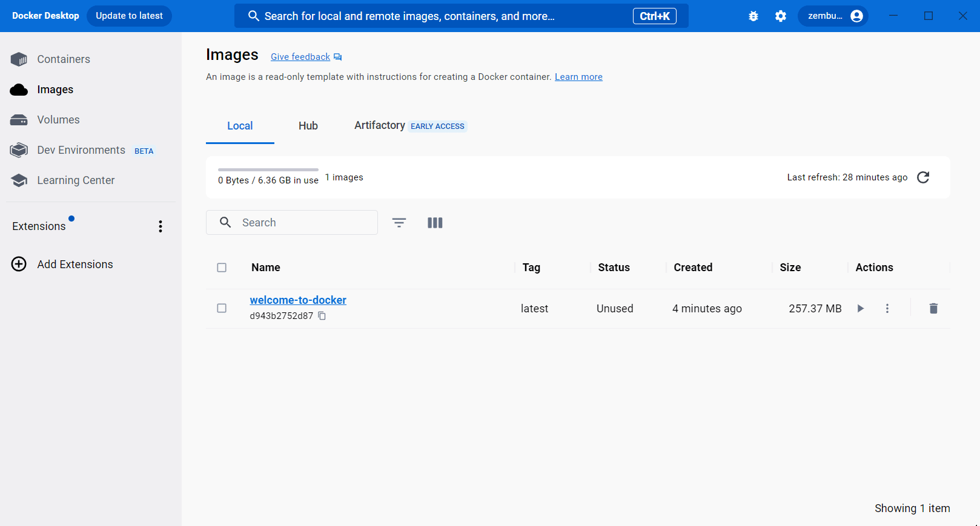
Task: Click the '257.37 MB' size cell
Action: tap(815, 309)
